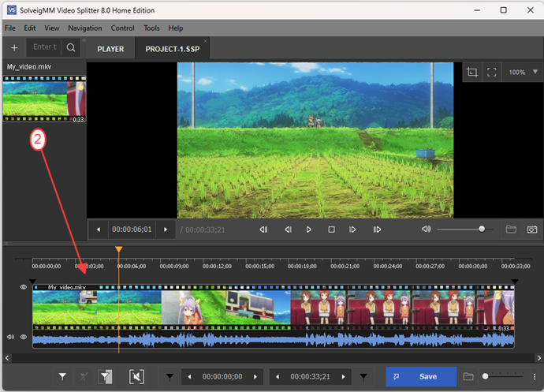Edit the start time field 00:00:00;00

222,377
